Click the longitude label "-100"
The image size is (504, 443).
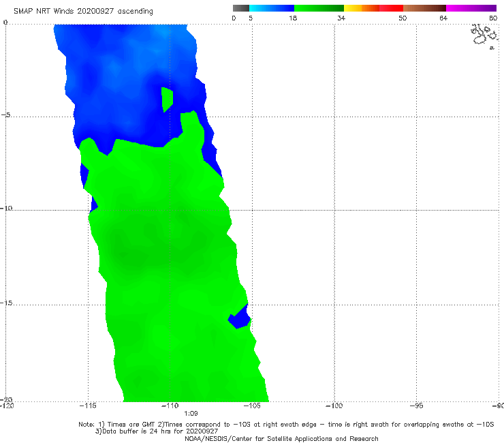(334, 406)
